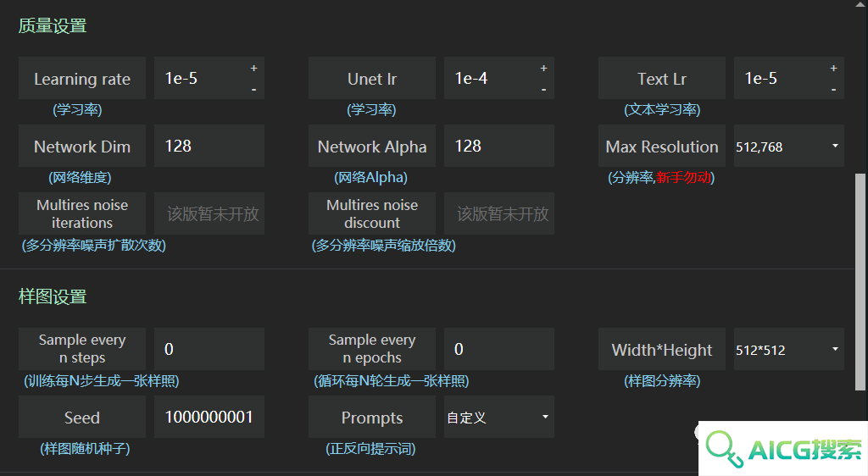Screen dimensions: 868x476
Task: Decrease Learning rate with minus stepper
Action: click(253, 89)
